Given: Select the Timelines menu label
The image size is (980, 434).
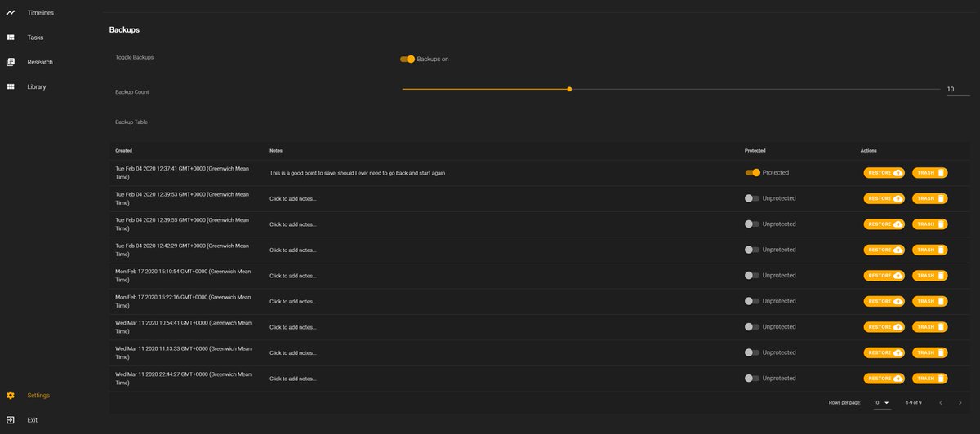Looking at the screenshot, I should [x=41, y=12].
